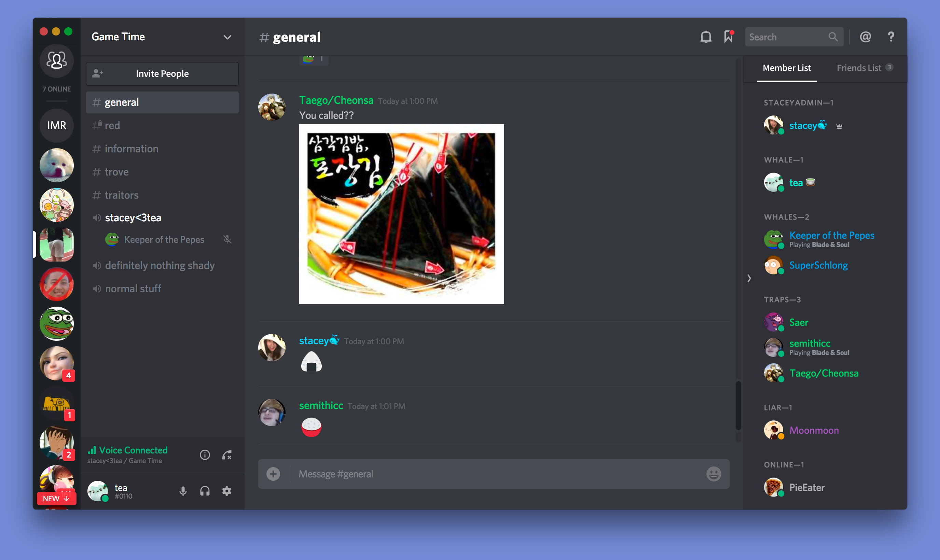The height and width of the screenshot is (560, 940).
Task: Click the add message + button
Action: click(x=273, y=474)
